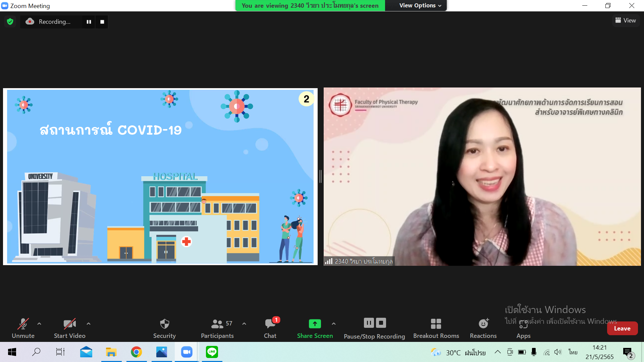
Task: Pause recording from the bottom toolbar
Action: (x=369, y=323)
